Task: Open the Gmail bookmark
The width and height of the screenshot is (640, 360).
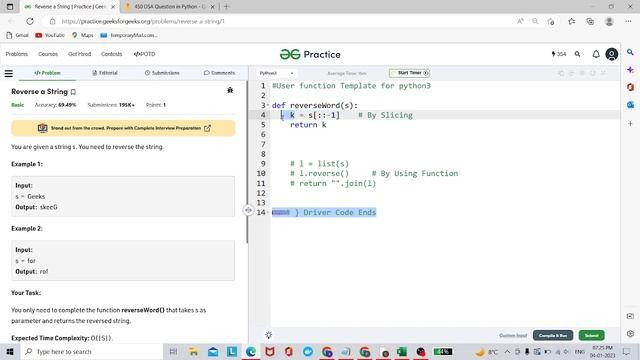Action: click(18, 36)
